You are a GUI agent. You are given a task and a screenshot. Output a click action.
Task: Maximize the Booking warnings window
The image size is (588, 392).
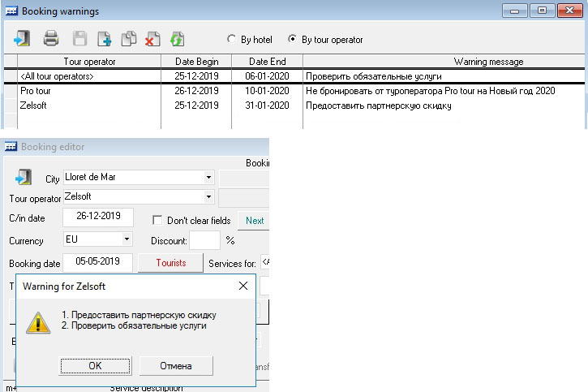[542, 11]
